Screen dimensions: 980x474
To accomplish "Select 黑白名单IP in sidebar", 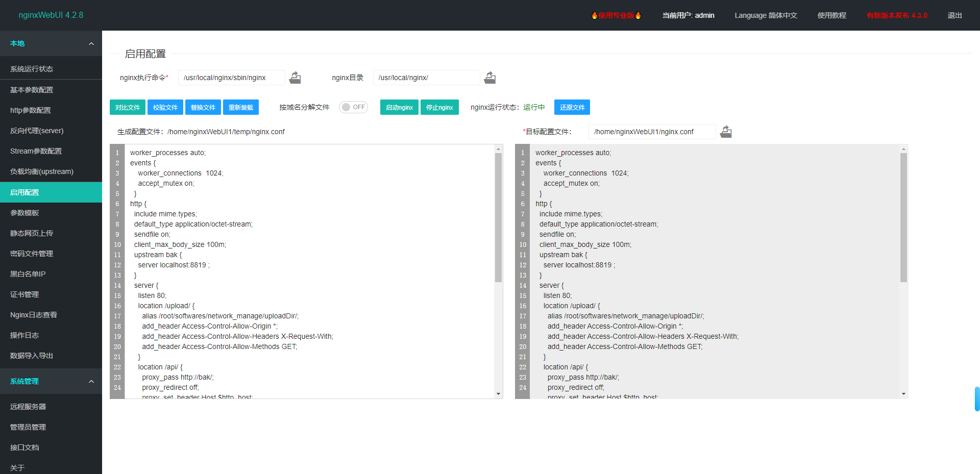I will (51, 274).
